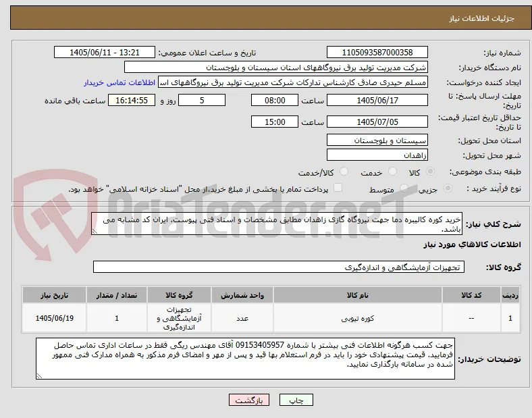This screenshot has width=532, height=418.
Task: Click the نام کالا column header
Action: (358, 295)
